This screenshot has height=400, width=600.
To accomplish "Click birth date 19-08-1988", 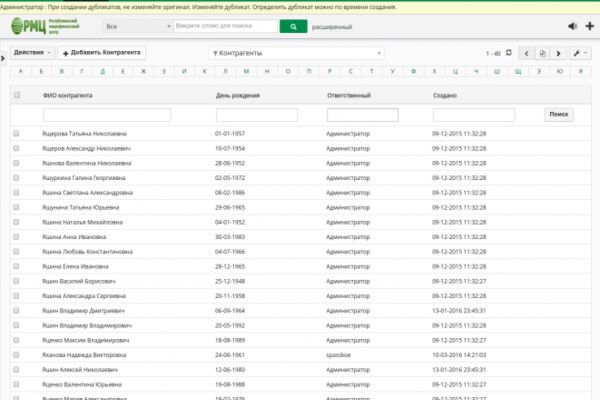I will (230, 385).
